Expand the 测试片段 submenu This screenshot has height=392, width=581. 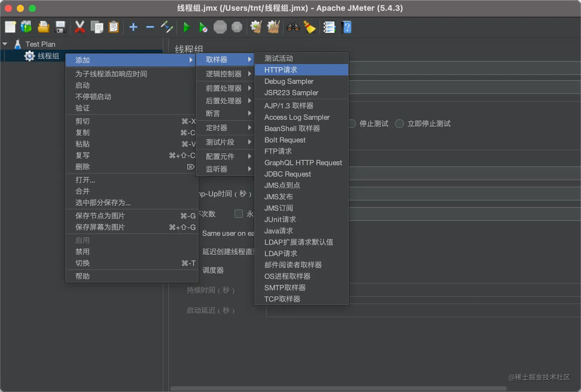click(225, 142)
